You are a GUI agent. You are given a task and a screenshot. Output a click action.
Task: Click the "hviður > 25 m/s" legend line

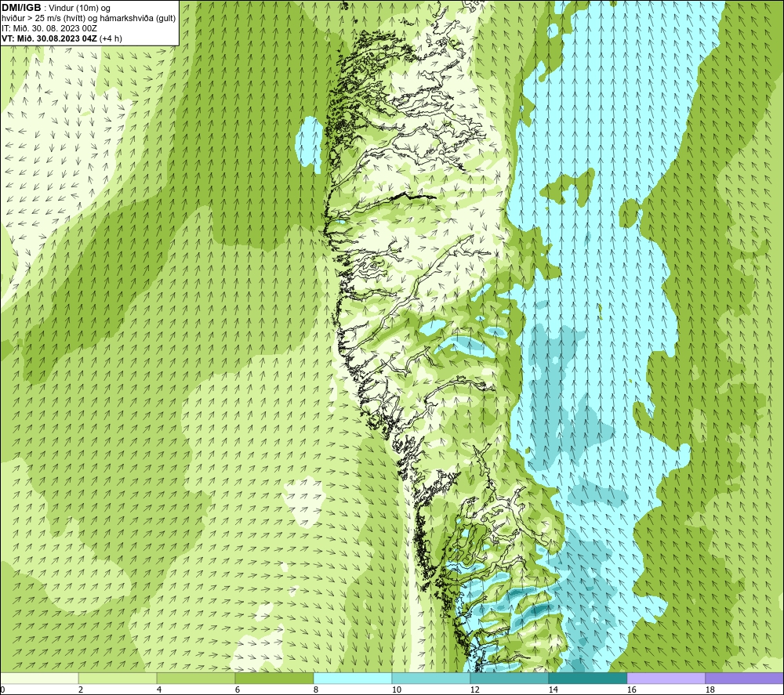pos(89,19)
